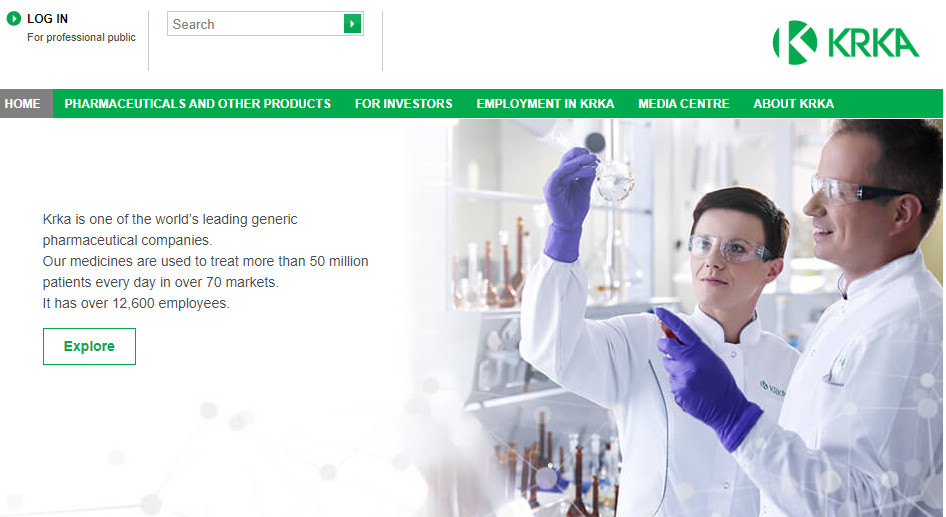Select the FOR INVESTORS menu item
This screenshot has width=946, height=517.
pyautogui.click(x=404, y=104)
